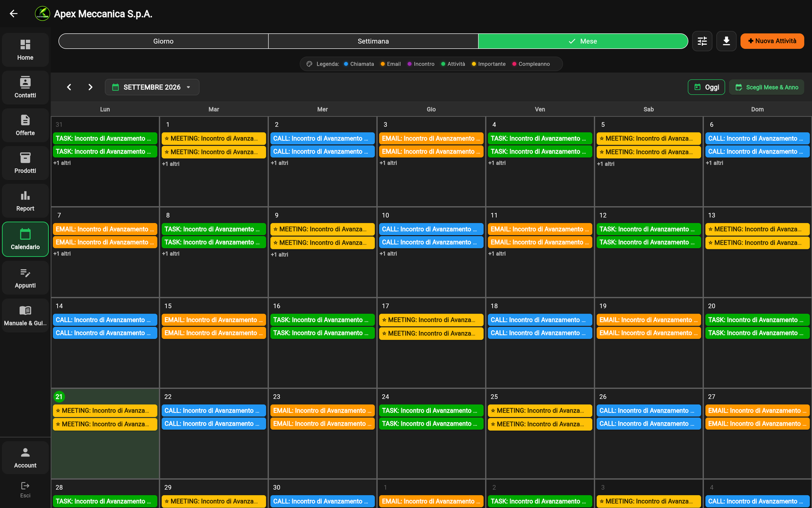Switch to Settimana view

(373, 41)
